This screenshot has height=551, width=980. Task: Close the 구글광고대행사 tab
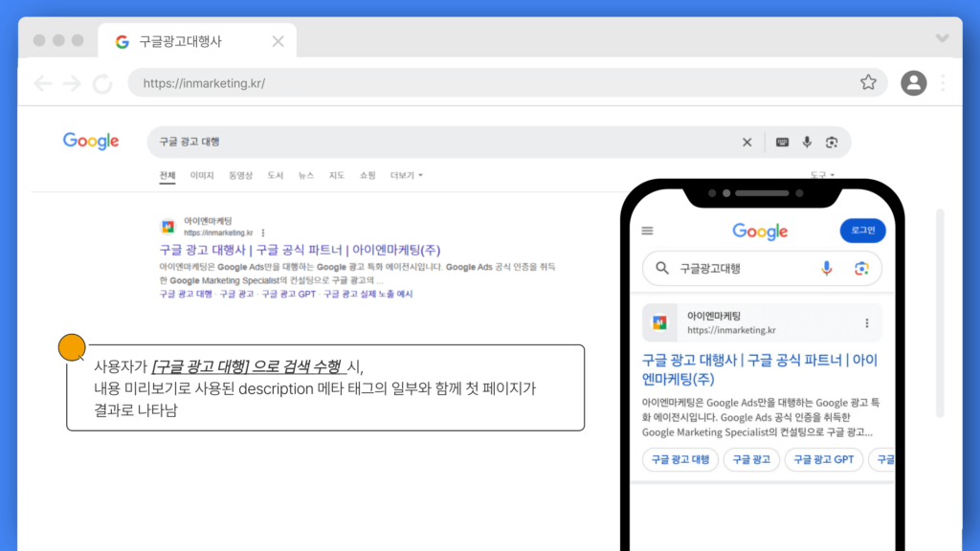click(278, 41)
